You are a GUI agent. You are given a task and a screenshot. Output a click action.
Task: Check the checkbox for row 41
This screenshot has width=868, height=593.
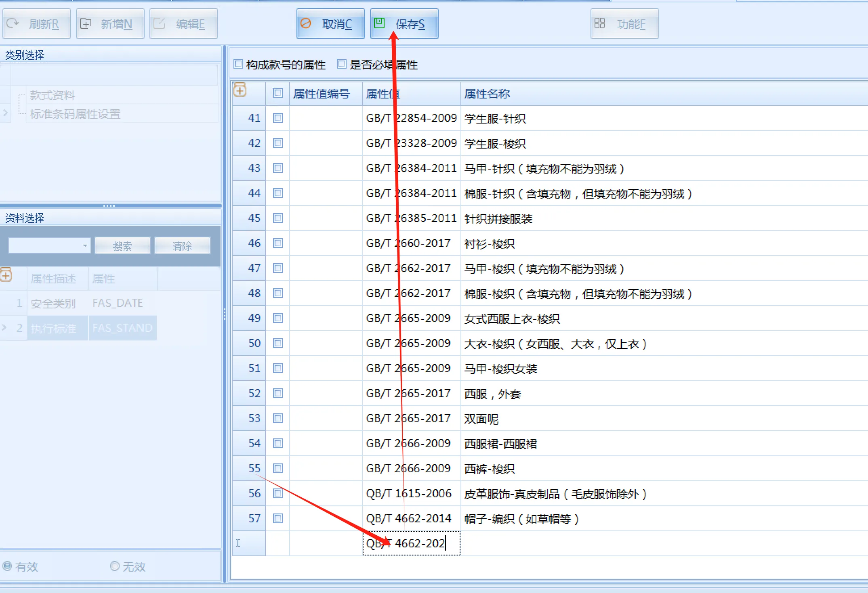click(x=278, y=118)
